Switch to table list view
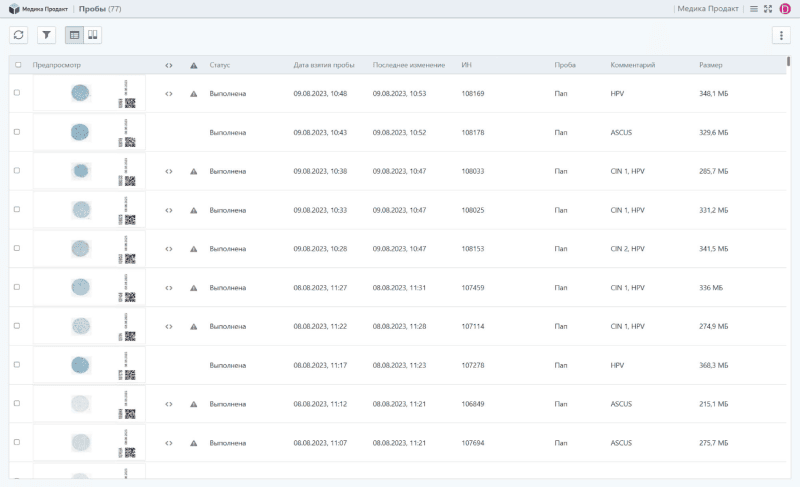This screenshot has width=800, height=487. tap(74, 35)
